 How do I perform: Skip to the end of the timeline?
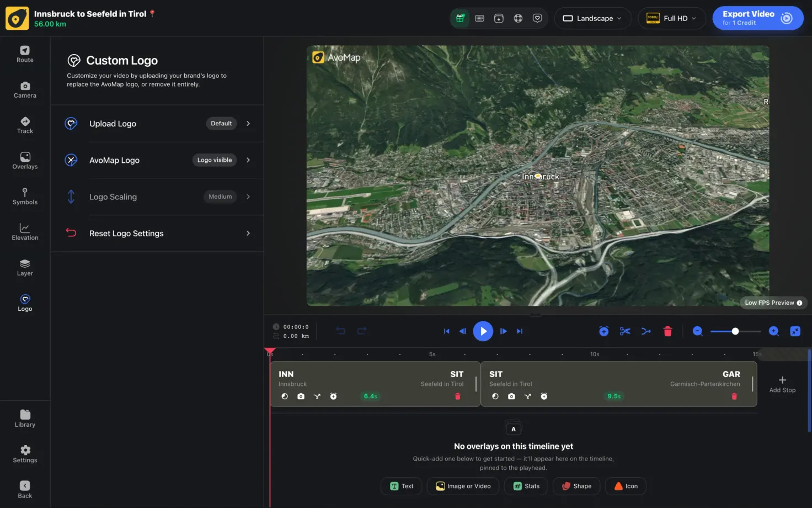[x=520, y=331]
